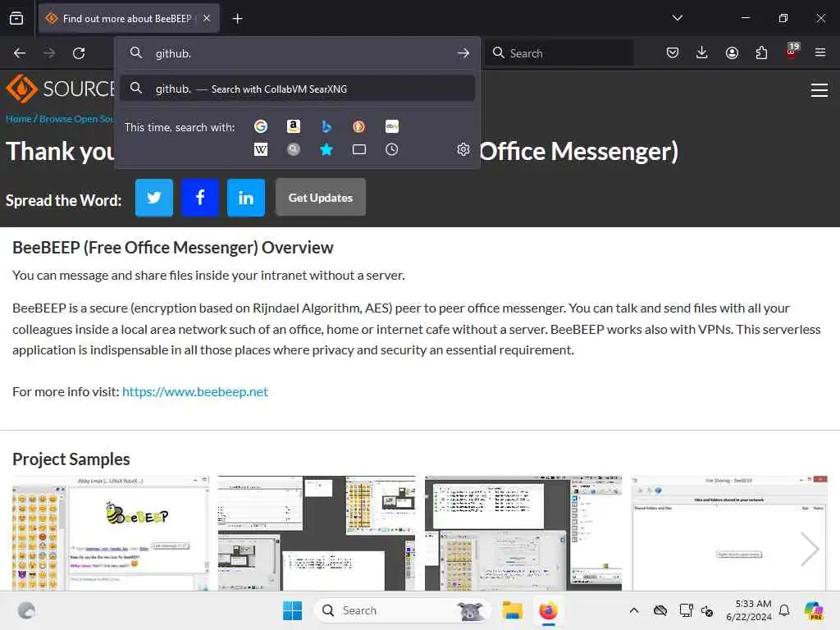
Task: Click the Get Updates button
Action: (x=321, y=198)
